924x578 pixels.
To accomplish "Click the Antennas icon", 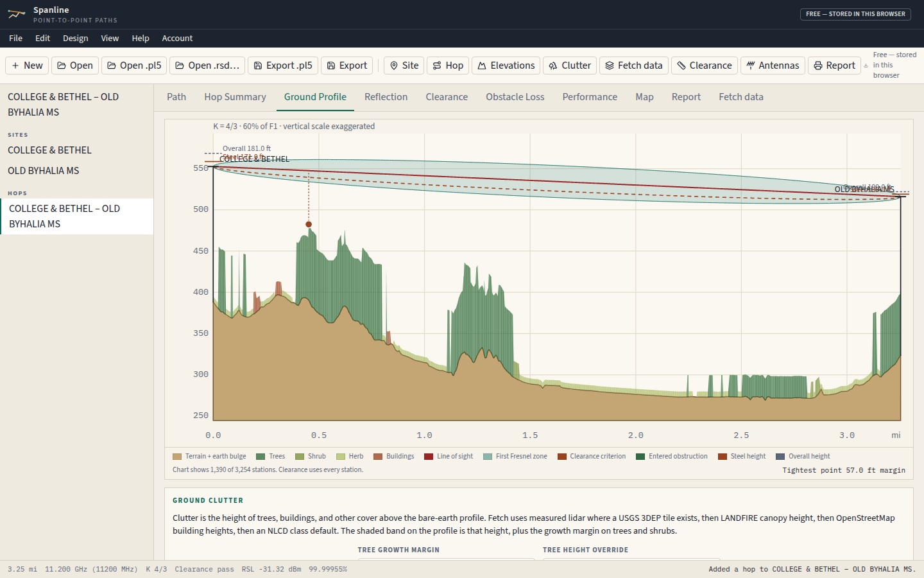I will (x=750, y=66).
